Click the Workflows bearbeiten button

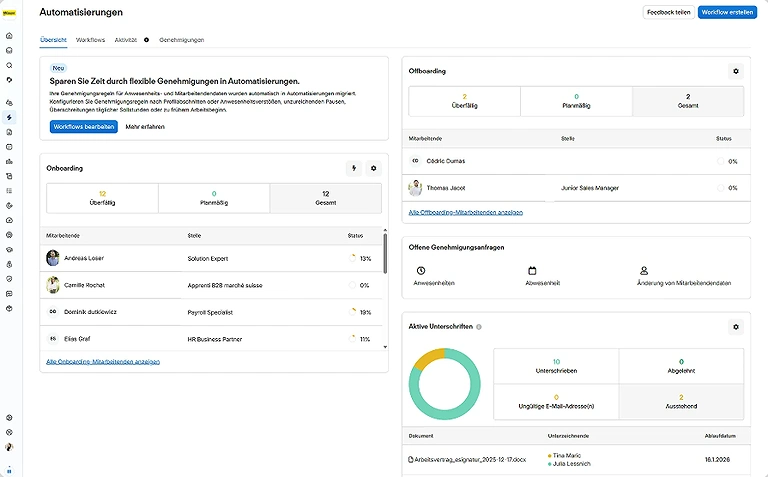[84, 126]
